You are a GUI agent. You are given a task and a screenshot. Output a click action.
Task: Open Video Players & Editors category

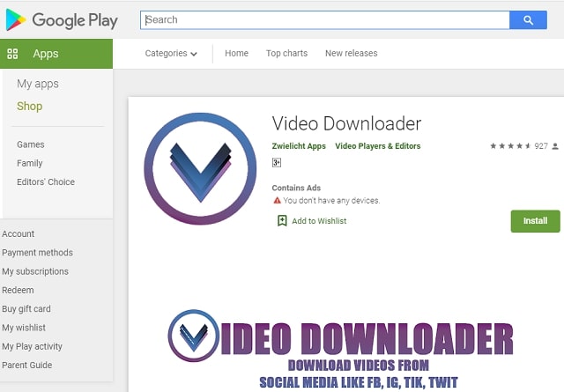pos(378,146)
